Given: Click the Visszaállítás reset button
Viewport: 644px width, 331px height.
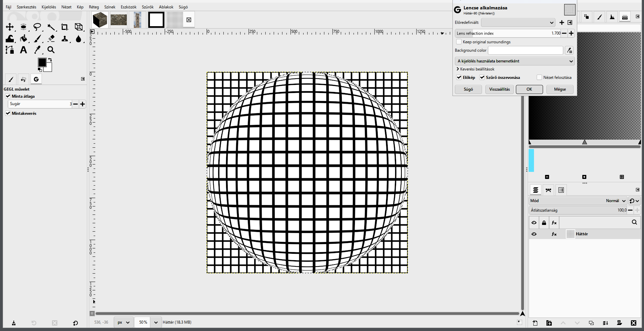Looking at the screenshot, I should [x=499, y=89].
